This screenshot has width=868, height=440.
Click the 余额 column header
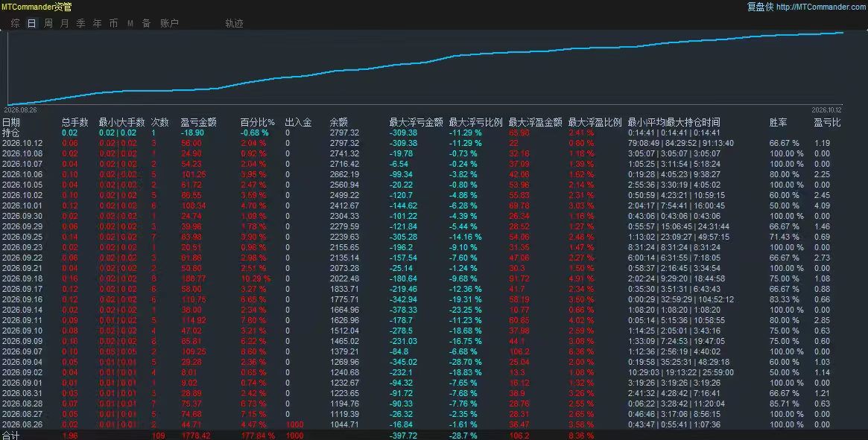339,122
